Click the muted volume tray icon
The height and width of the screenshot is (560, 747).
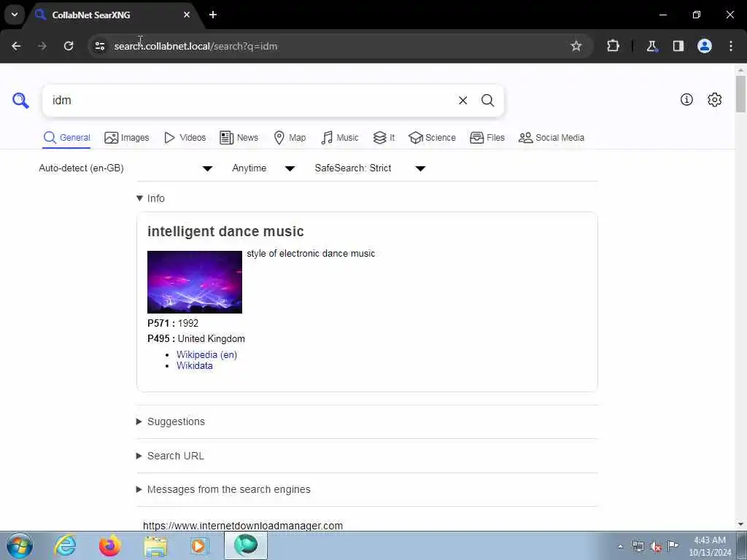point(656,547)
